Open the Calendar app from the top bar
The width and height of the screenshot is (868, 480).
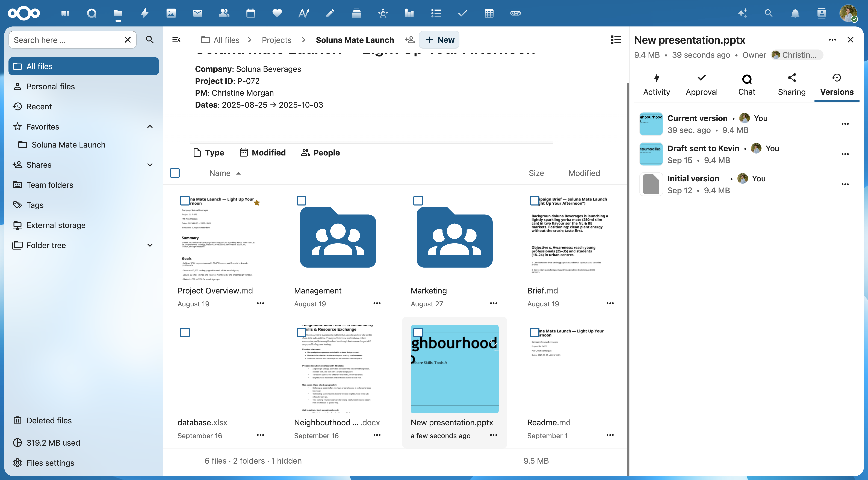(250, 13)
